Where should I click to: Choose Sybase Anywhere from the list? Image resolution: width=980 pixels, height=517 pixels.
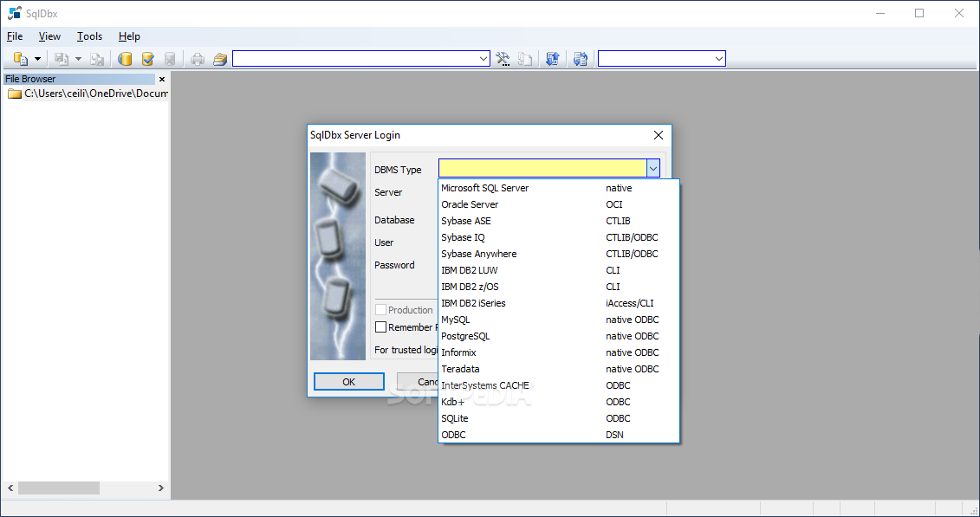coord(559,254)
